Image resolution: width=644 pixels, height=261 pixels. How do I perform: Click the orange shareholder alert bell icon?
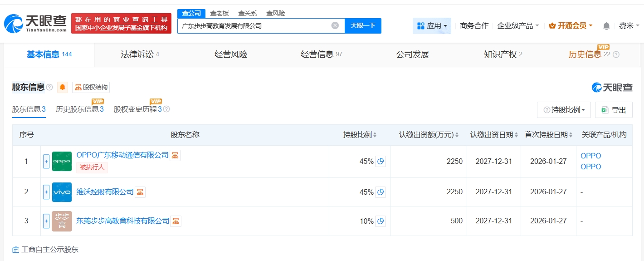pos(63,87)
